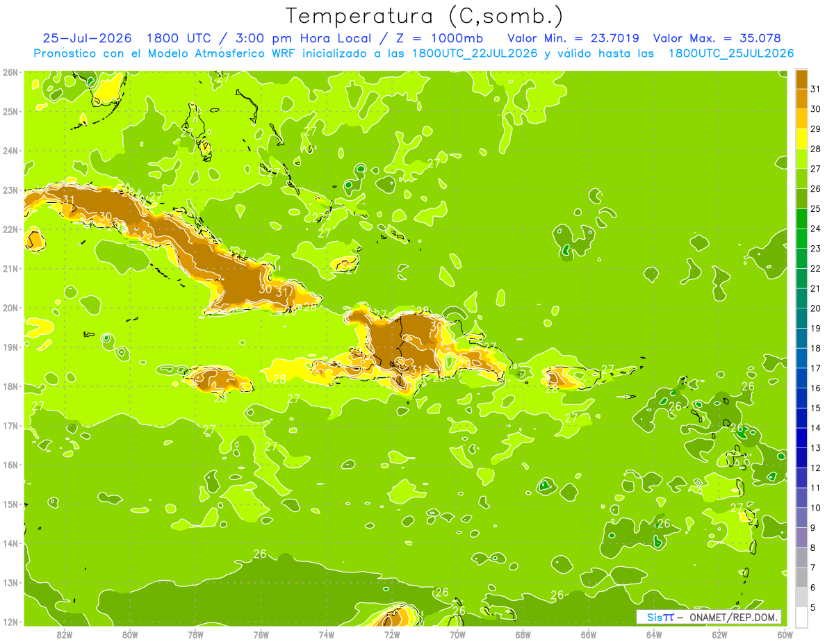Viewport: 834px width, 644px height.
Task: Click the 80W longitude axis label
Action: coord(130,635)
